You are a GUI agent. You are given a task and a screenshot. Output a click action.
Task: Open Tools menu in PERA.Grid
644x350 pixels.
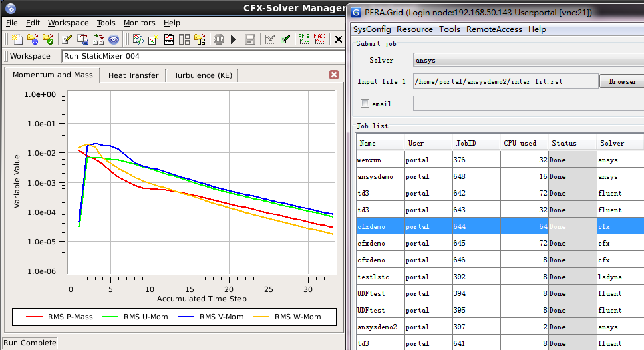[450, 29]
